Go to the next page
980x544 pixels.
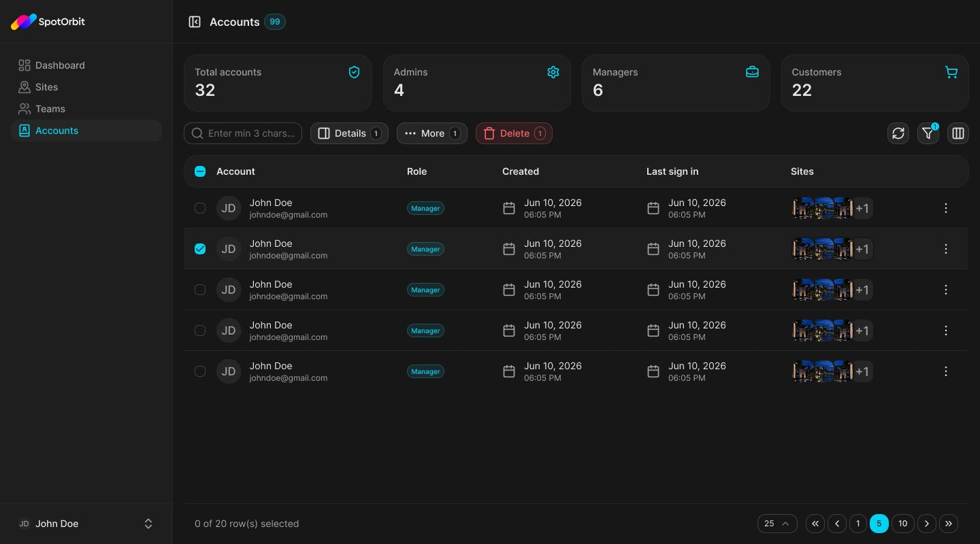point(927,524)
